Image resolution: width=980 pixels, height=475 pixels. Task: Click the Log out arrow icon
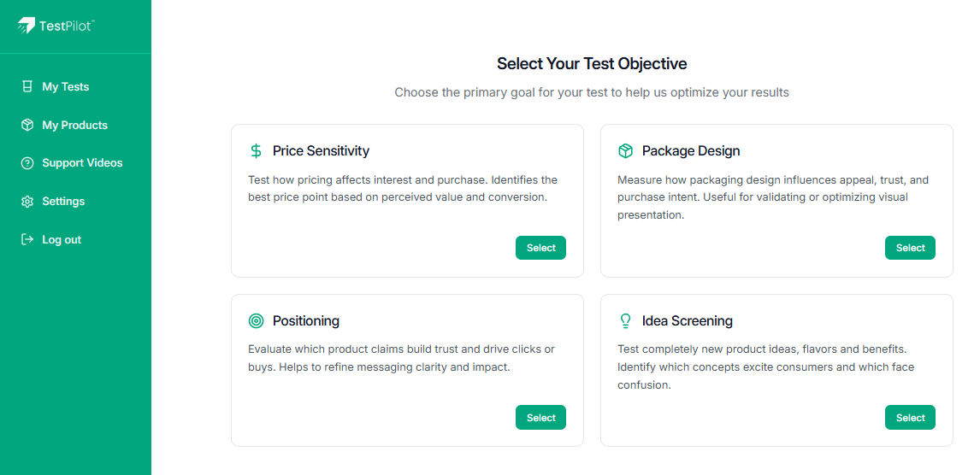point(27,240)
